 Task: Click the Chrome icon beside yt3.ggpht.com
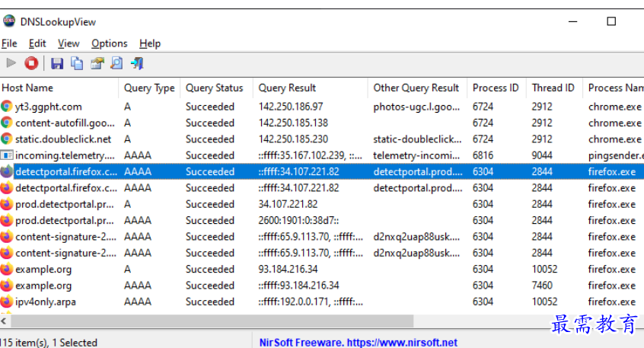(x=7, y=107)
